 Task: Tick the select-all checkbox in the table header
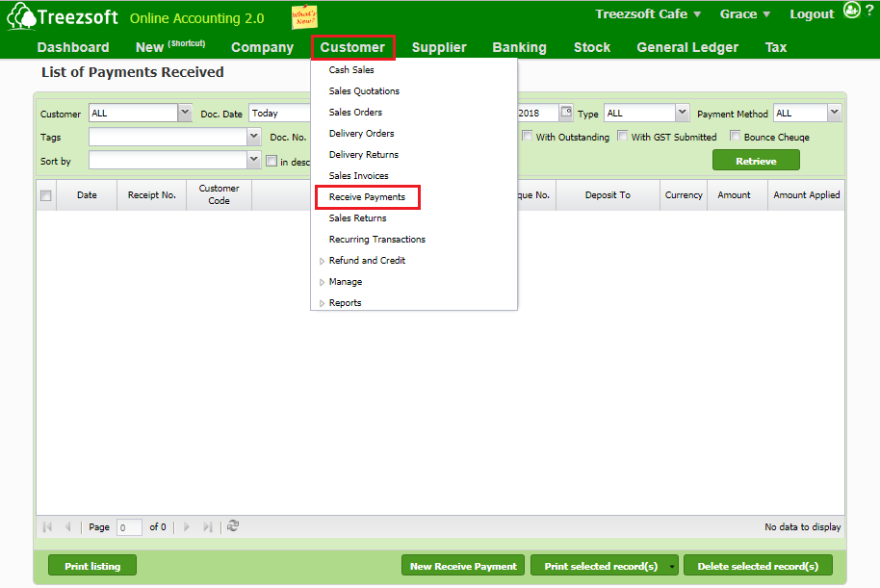tap(46, 195)
